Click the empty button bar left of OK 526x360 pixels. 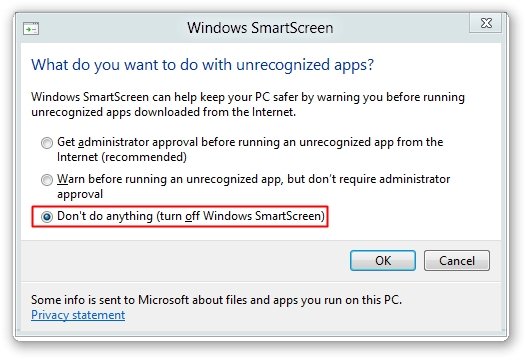click(x=185, y=260)
